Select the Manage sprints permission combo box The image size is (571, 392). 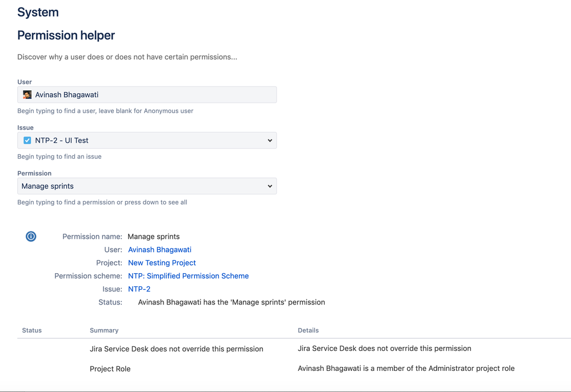point(147,186)
